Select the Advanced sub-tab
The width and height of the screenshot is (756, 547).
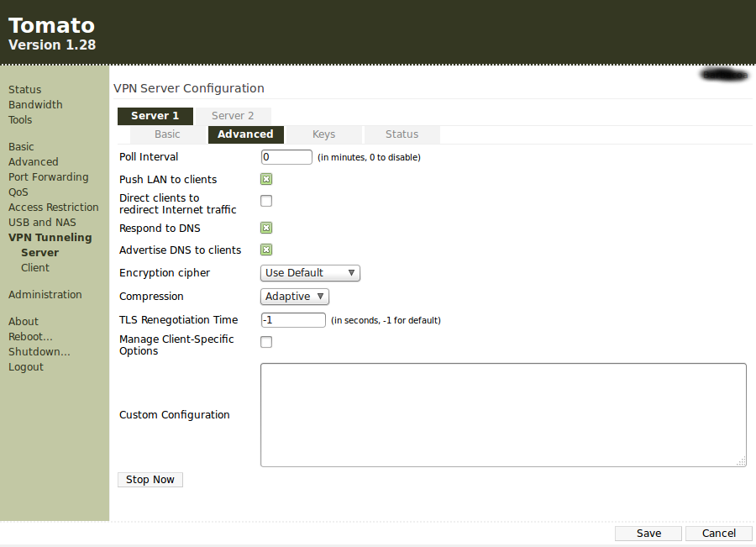[245, 134]
